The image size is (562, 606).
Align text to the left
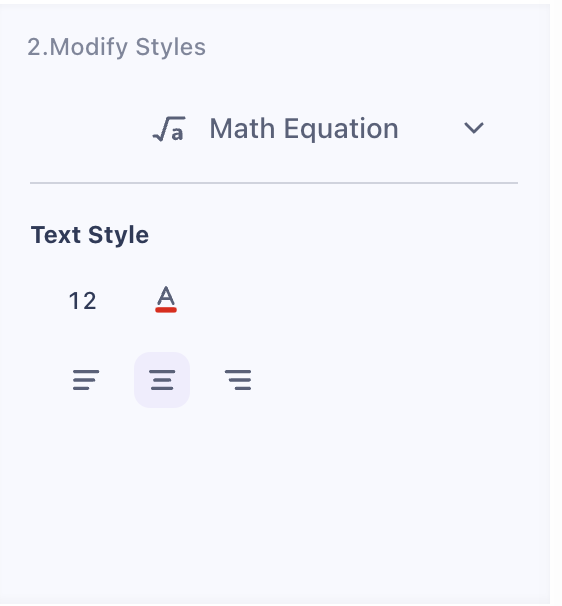click(86, 380)
